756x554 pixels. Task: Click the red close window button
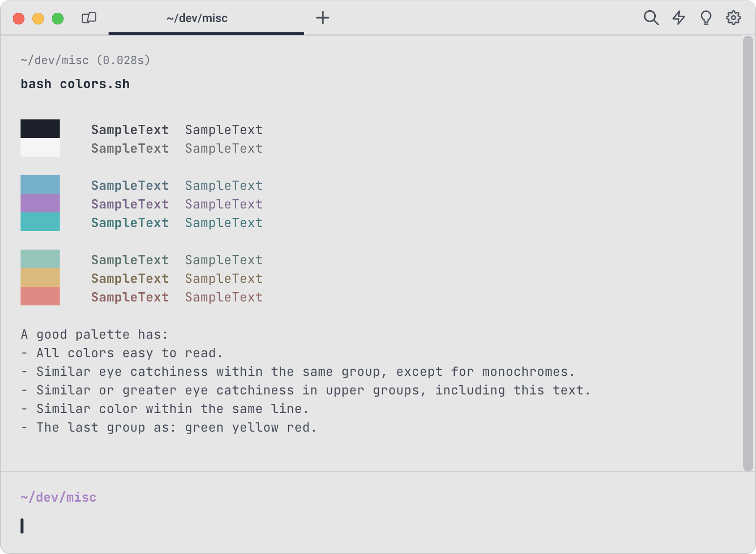click(19, 19)
